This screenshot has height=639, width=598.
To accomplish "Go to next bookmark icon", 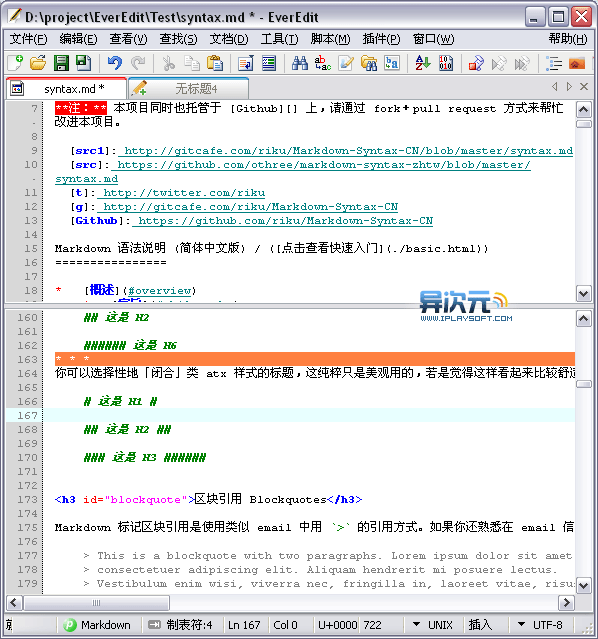I will [522, 63].
